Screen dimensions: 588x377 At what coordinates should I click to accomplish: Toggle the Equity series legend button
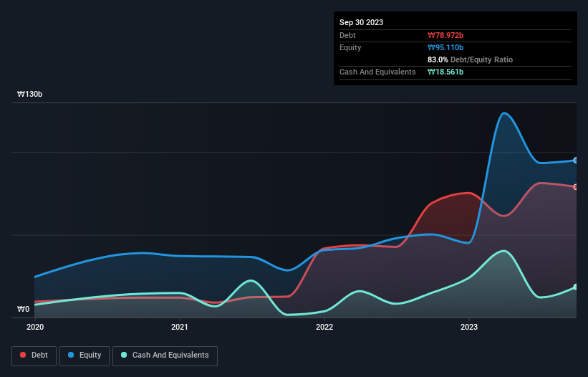pyautogui.click(x=85, y=355)
